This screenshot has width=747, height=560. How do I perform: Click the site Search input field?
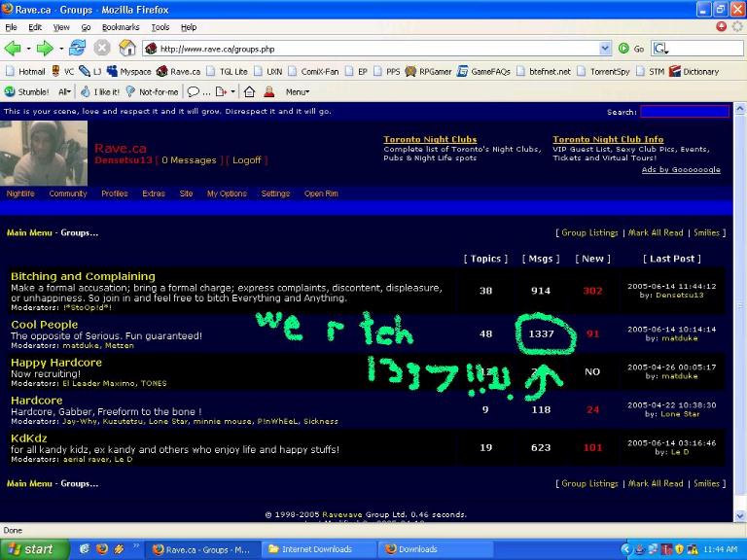coord(683,112)
